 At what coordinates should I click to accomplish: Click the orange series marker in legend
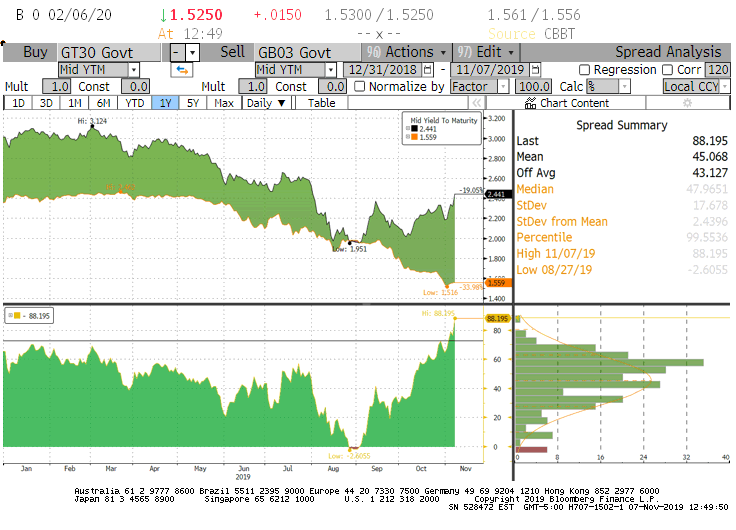point(414,137)
